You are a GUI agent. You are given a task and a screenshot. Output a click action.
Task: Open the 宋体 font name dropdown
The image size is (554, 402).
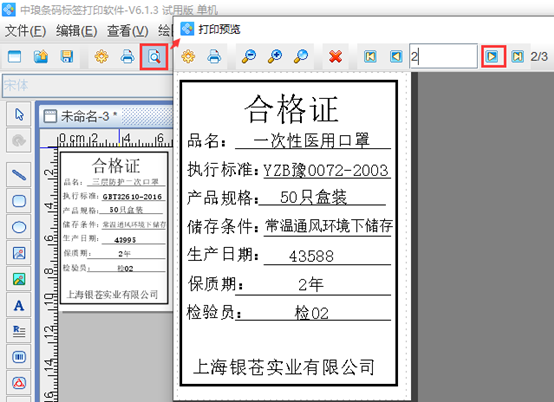[x=87, y=85]
